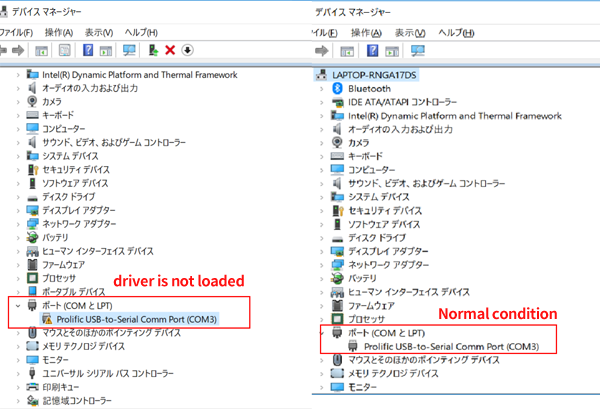Select ファームウェア in left window
The width and height of the screenshot is (600, 409).
point(64,265)
